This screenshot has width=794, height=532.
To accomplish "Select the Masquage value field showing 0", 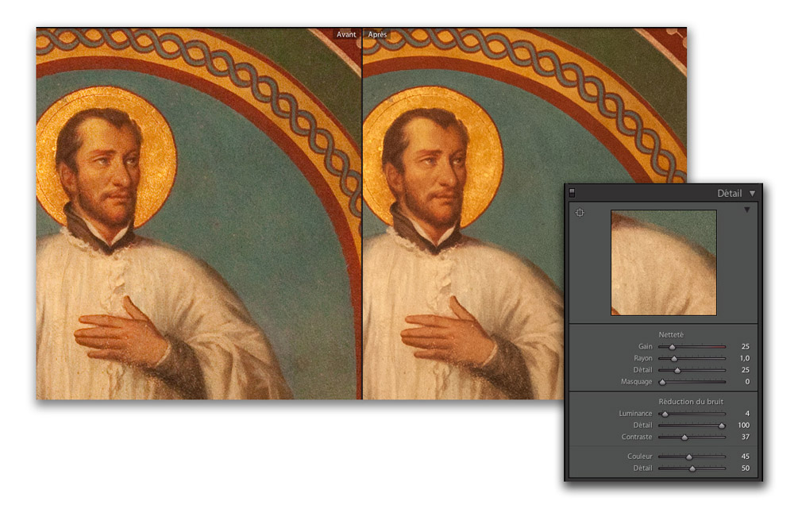I will pyautogui.click(x=747, y=382).
